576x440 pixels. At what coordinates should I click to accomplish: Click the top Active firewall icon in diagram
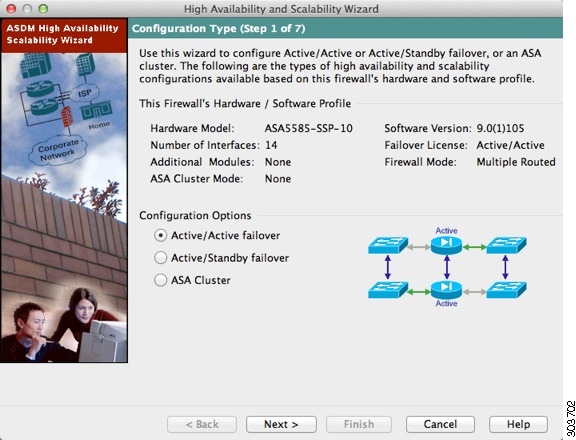(446, 245)
